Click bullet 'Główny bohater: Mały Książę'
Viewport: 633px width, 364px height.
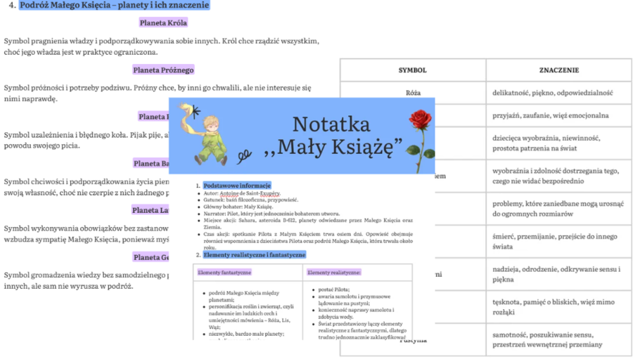[x=238, y=207]
